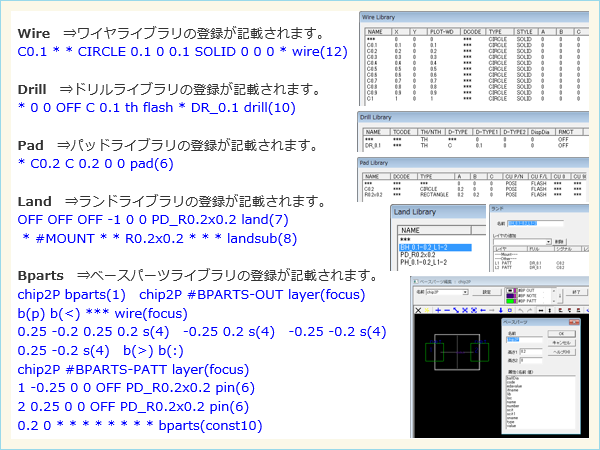The width and height of the screenshot is (600, 450).
Task: Click the blue minus zoom-out icon
Action: tap(447, 310)
